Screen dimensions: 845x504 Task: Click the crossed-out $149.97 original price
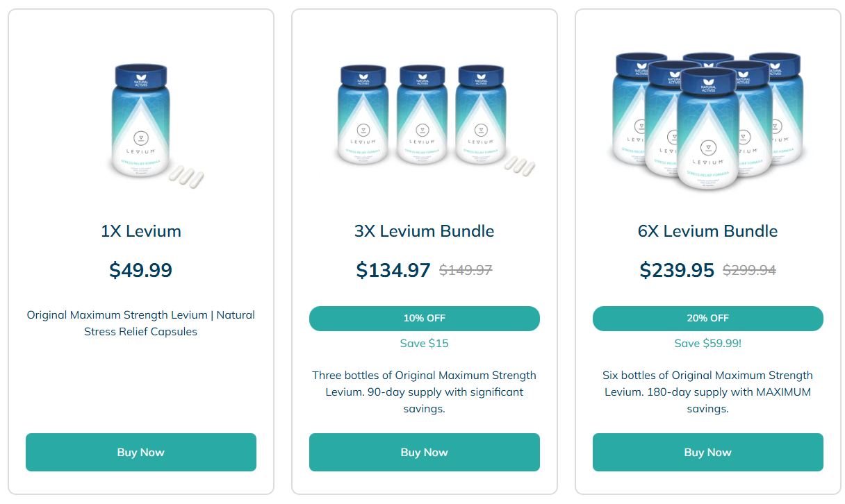[466, 271]
